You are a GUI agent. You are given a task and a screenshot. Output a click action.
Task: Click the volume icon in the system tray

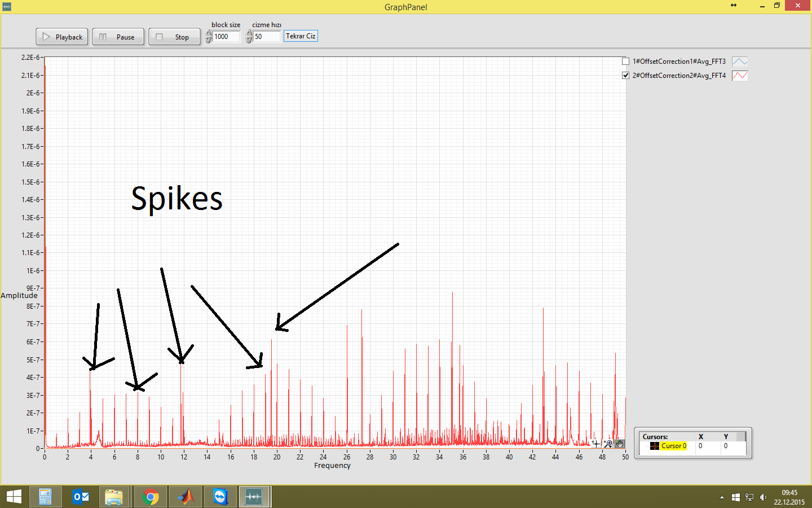(x=764, y=497)
